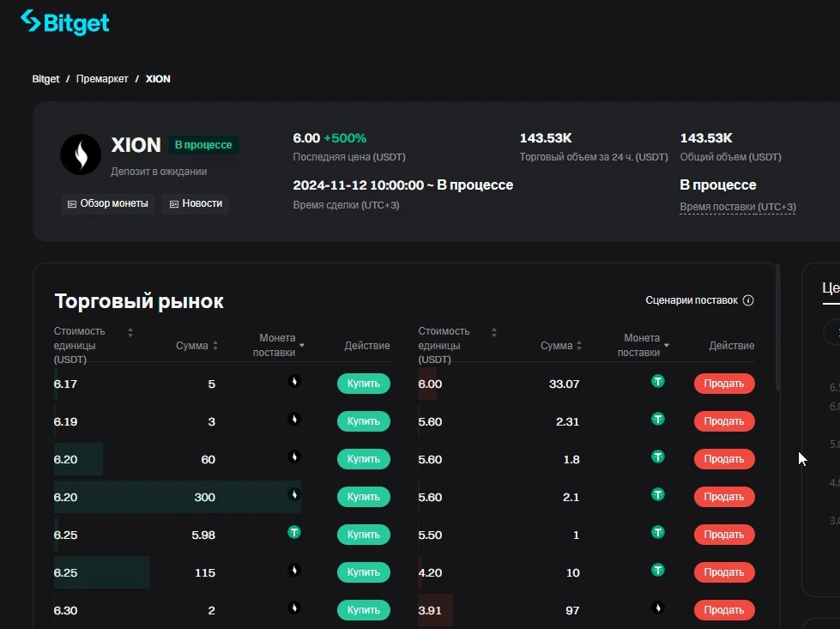Click the last price 6.00 value
840x629 pixels.
coord(306,138)
